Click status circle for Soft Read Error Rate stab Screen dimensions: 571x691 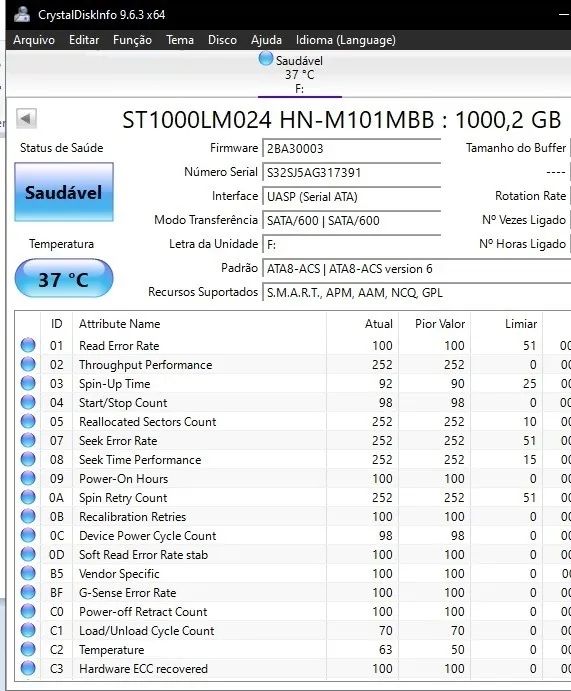point(28,554)
